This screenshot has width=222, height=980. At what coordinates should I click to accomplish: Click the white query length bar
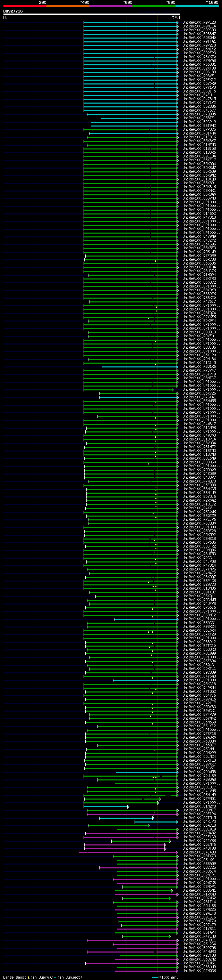[92, 14]
